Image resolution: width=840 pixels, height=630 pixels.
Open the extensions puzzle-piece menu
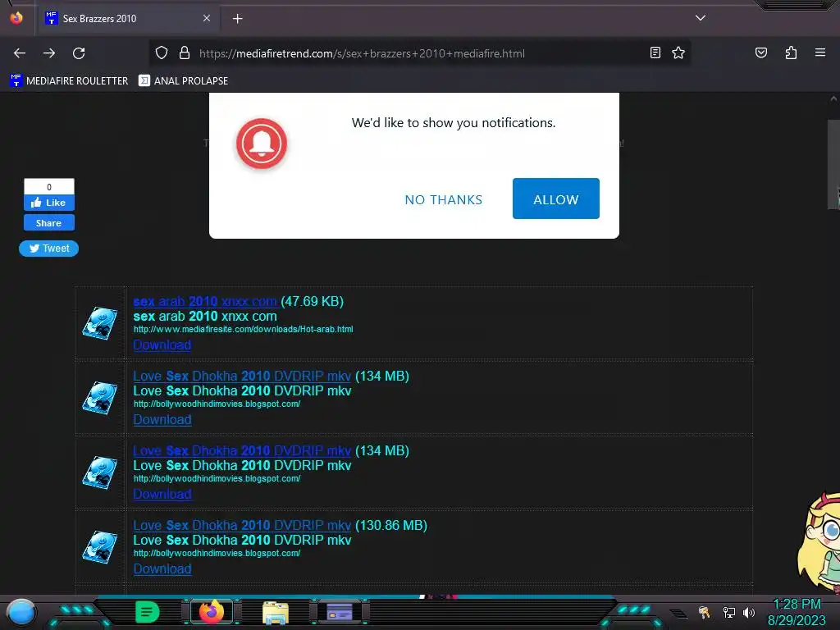(791, 52)
